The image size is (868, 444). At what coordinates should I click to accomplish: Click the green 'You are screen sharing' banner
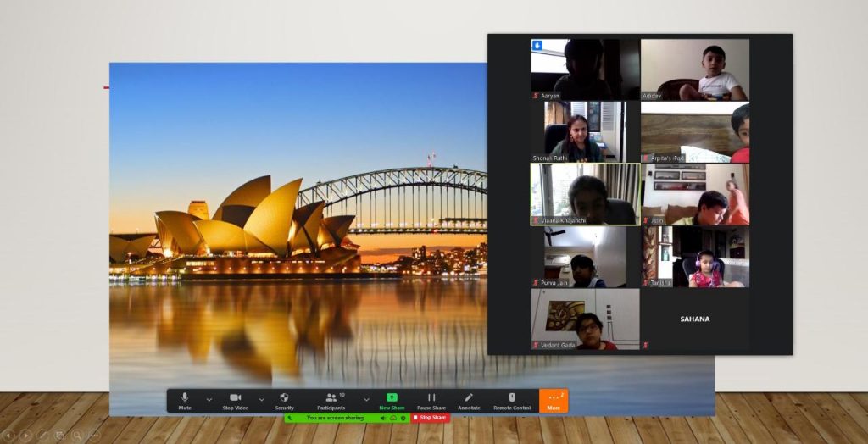coord(335,418)
